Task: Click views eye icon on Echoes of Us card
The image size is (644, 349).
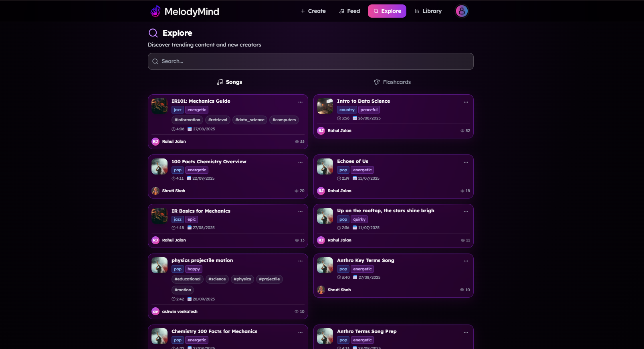Action: tap(462, 191)
